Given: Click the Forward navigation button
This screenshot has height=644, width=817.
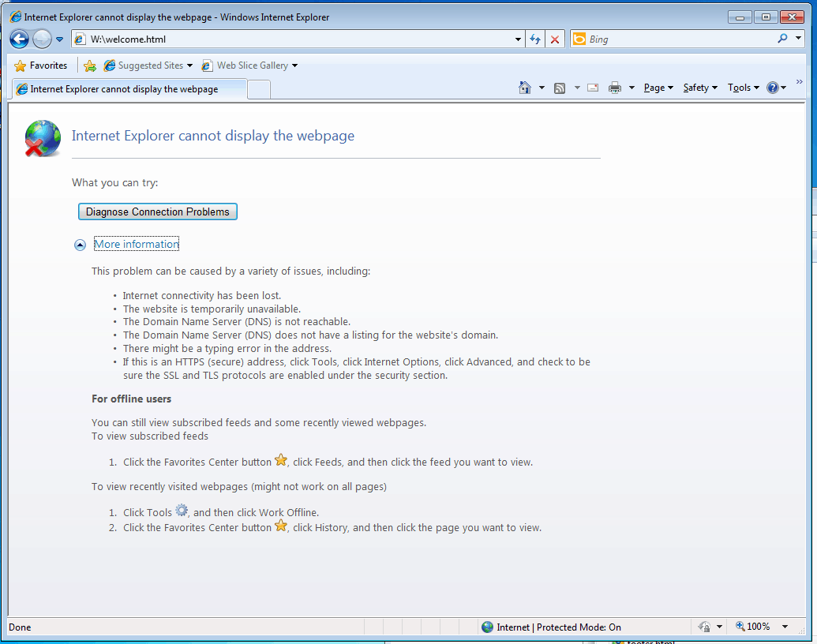Looking at the screenshot, I should pyautogui.click(x=42, y=39).
